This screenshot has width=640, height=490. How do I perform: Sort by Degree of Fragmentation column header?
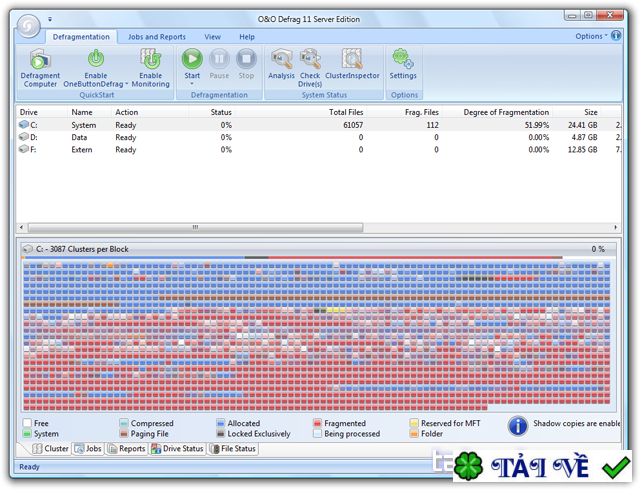pyautogui.click(x=506, y=112)
